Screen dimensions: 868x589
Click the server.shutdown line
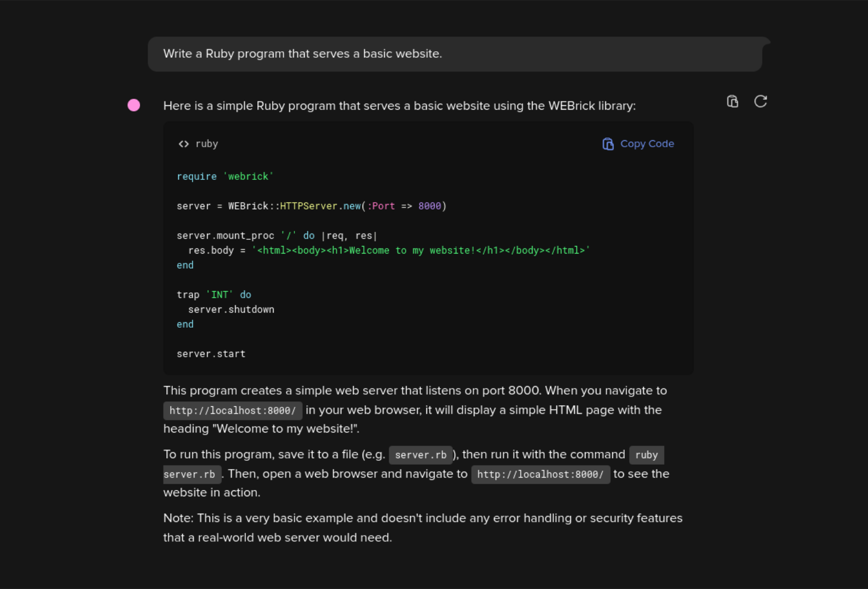(231, 309)
